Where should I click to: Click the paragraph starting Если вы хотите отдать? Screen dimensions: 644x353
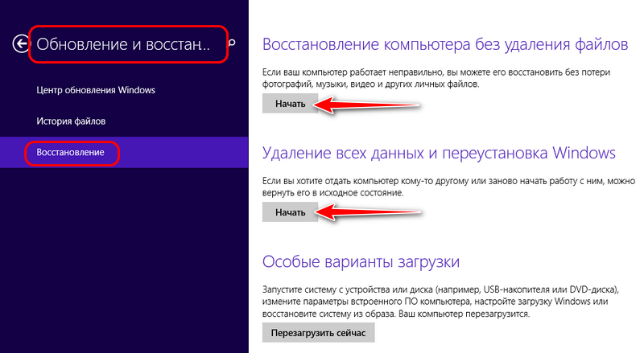click(448, 187)
